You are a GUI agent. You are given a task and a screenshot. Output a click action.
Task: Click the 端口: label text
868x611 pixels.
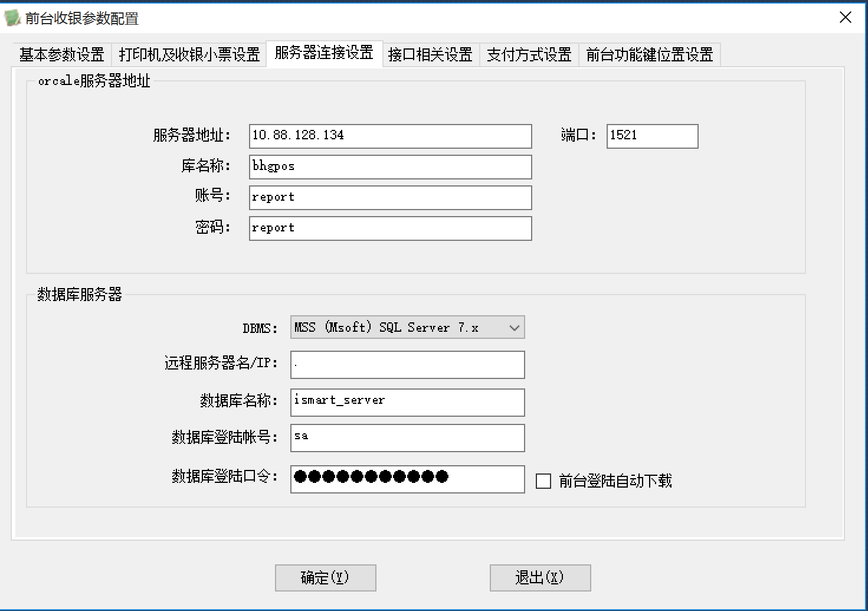(x=578, y=135)
